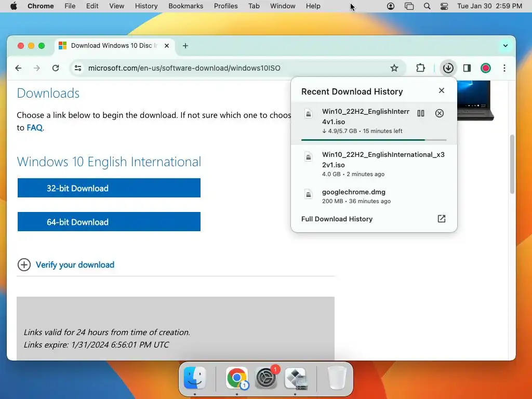Click the page vertical scrollbar
Viewport: 532px width, 399px height.
click(512, 164)
